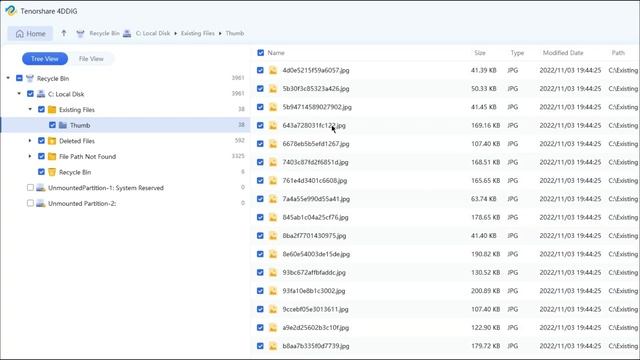
Task: Click the Recycle Bin trash icon under C:
Action: [x=52, y=172]
